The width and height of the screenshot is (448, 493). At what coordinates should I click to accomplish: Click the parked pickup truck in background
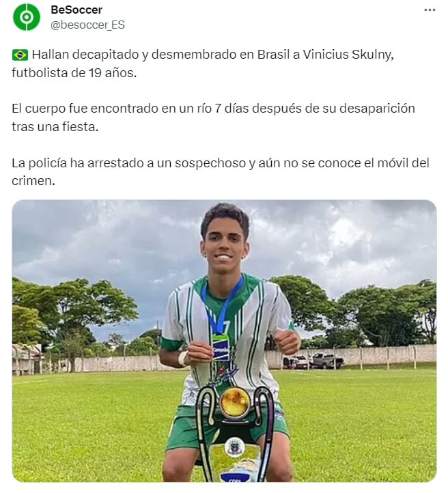click(328, 361)
